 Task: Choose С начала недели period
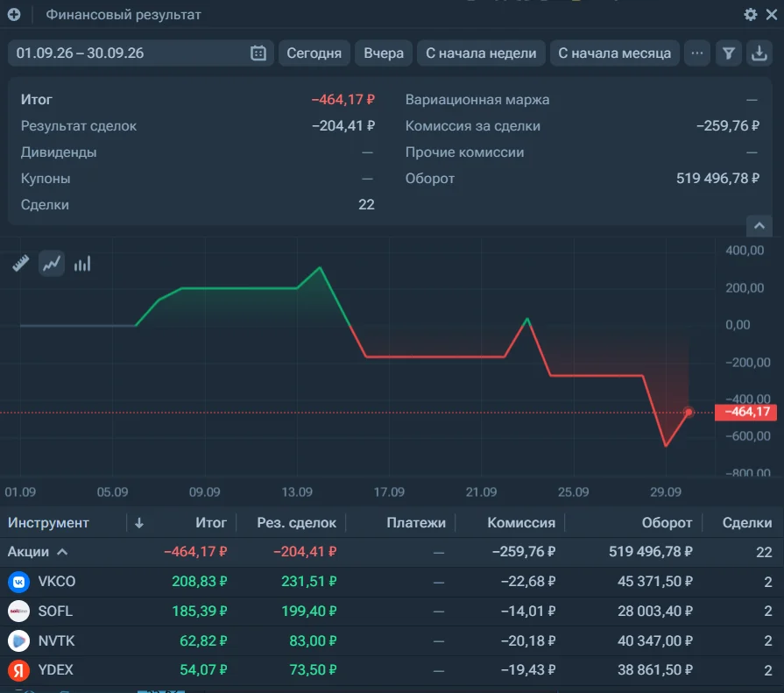click(481, 53)
